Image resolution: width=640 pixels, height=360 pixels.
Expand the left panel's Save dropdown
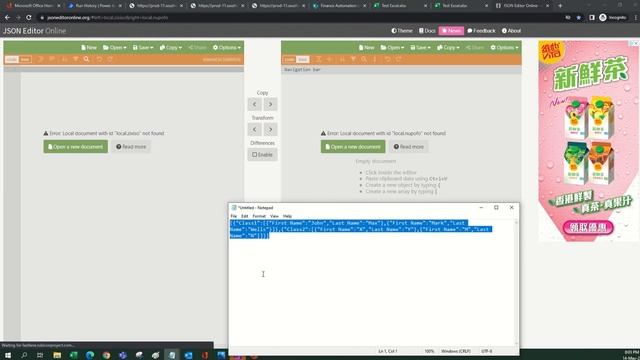(x=143, y=48)
